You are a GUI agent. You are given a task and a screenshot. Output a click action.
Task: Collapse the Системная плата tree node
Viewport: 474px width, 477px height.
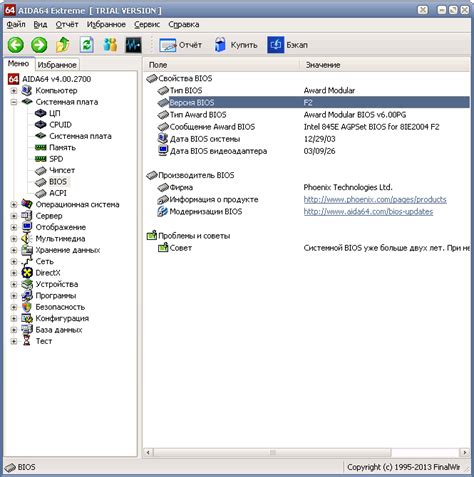pyautogui.click(x=14, y=102)
